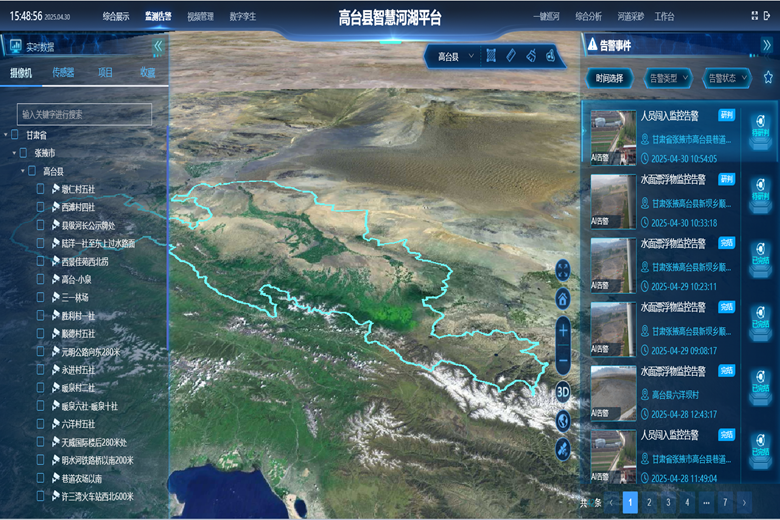780x520 pixels.
Task: Go to page 3 of alarms
Action: tap(668, 502)
